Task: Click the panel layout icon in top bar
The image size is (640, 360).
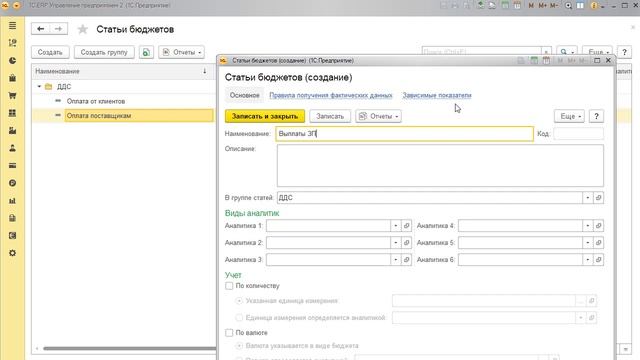Action: click(x=580, y=6)
